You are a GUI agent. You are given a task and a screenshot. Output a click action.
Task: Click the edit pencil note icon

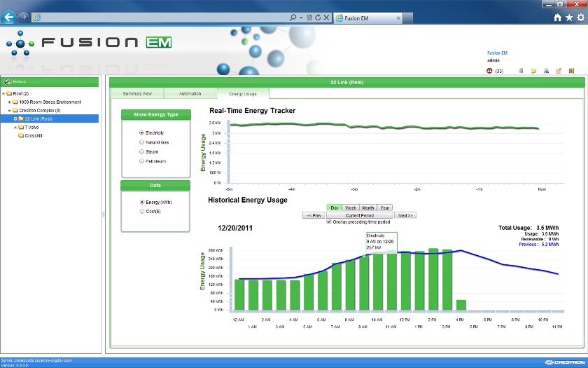(559, 71)
